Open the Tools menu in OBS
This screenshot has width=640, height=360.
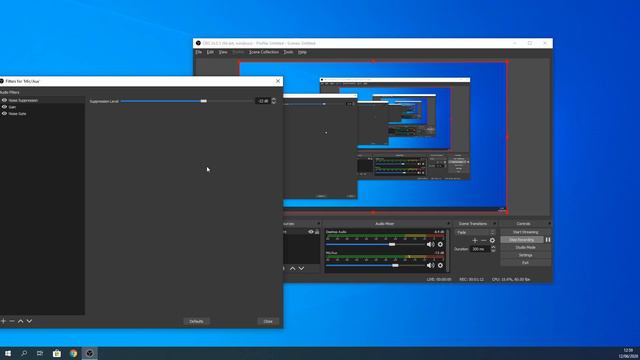tap(288, 52)
